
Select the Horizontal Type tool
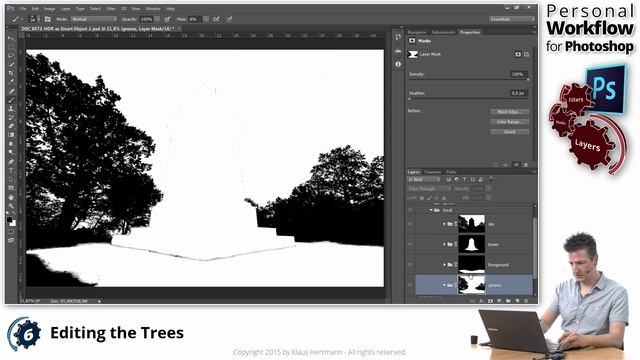coord(11,170)
